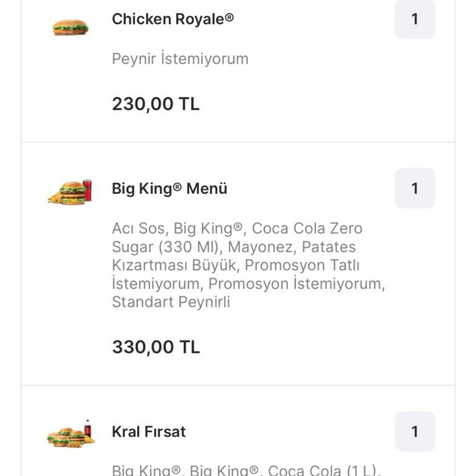Click the 330,00 TL price
Screen dimensions: 476x476
point(156,347)
